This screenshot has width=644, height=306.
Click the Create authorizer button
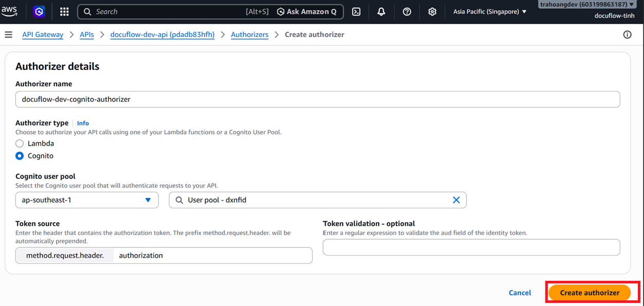[589, 293]
